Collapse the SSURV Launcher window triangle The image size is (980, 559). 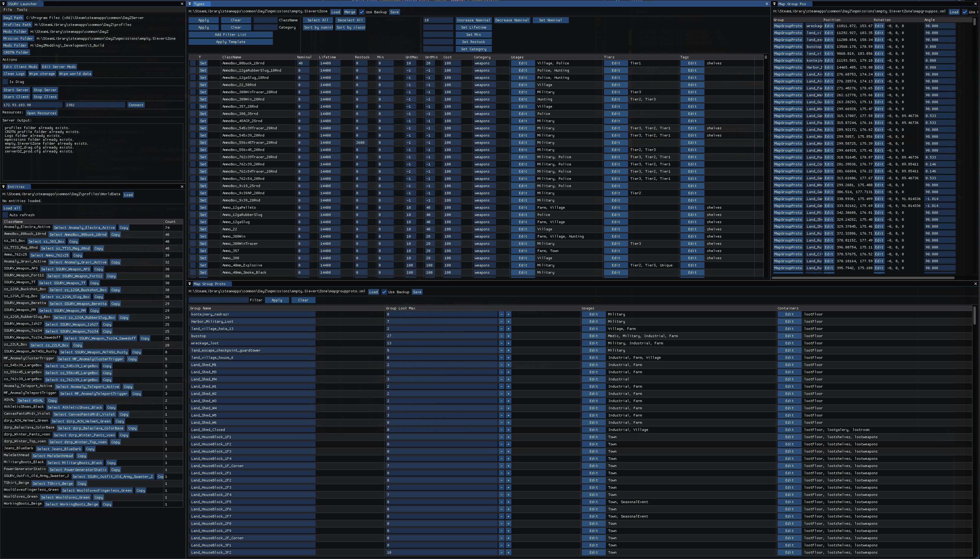tap(3, 4)
